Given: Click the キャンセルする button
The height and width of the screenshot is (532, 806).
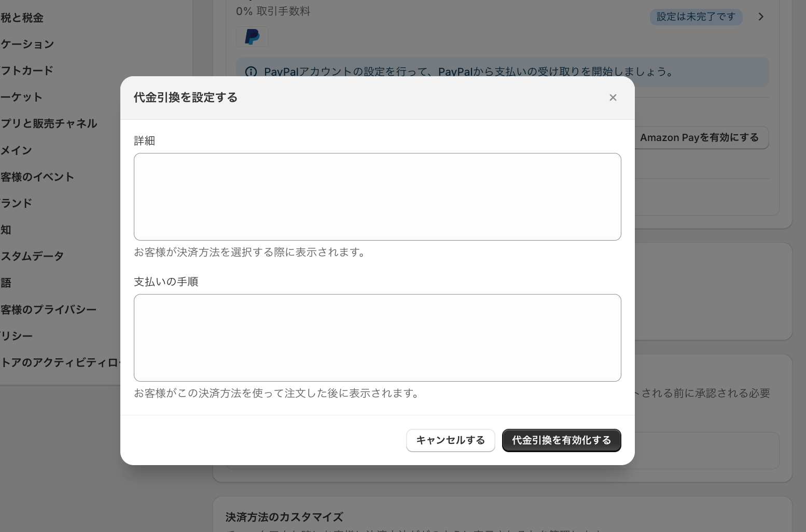Looking at the screenshot, I should (450, 440).
